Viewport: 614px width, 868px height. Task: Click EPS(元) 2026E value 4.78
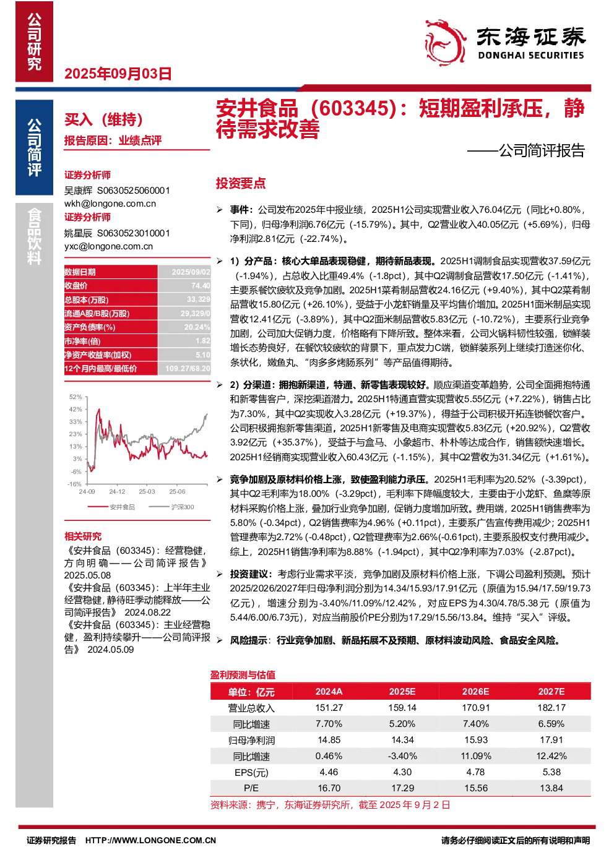[x=475, y=772]
